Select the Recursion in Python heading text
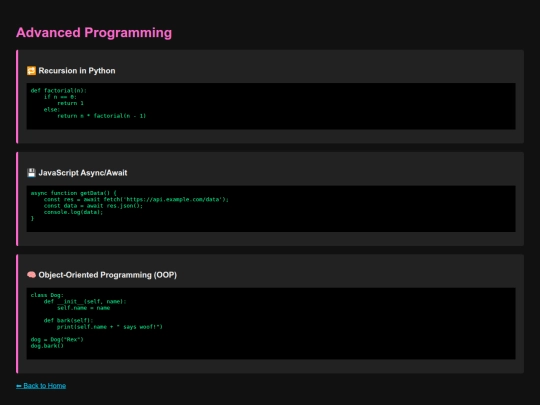This screenshot has height=405, width=540. [x=77, y=71]
